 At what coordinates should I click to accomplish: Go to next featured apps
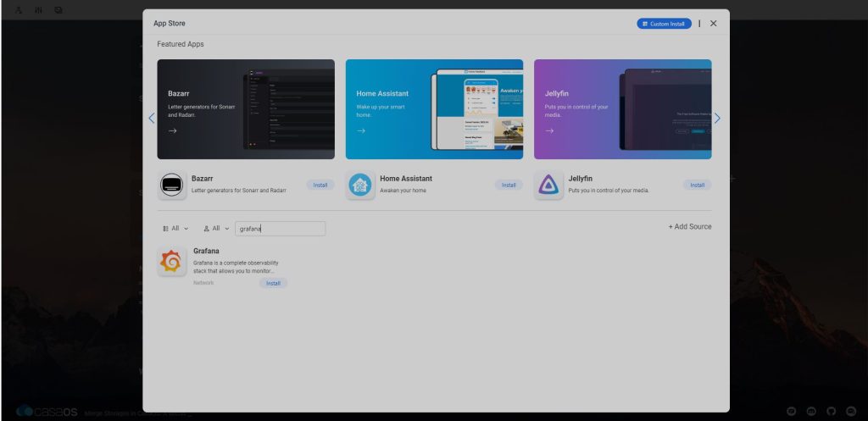(x=717, y=118)
